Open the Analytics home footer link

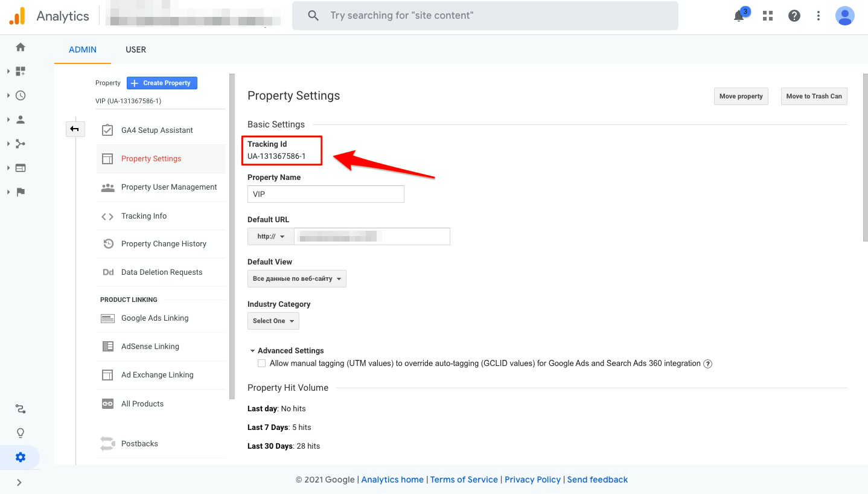click(x=392, y=480)
